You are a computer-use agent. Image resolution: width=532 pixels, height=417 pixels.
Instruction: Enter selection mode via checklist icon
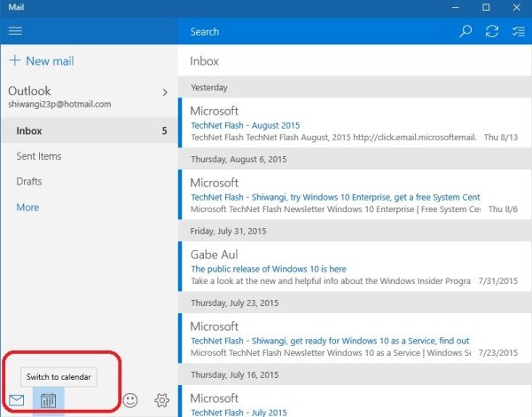(x=519, y=31)
